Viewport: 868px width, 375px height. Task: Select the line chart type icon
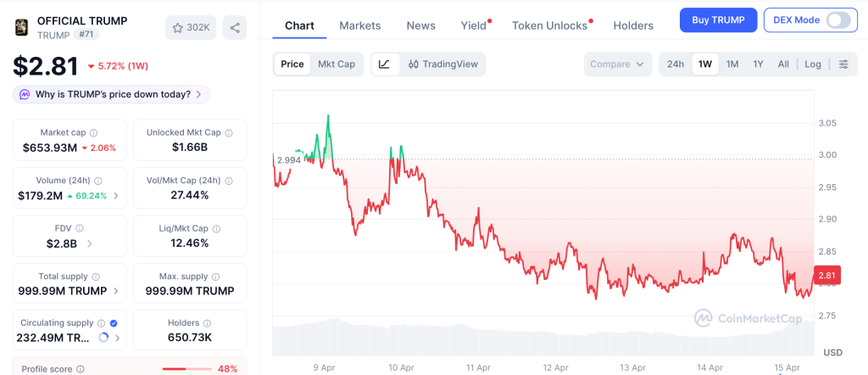tap(385, 64)
